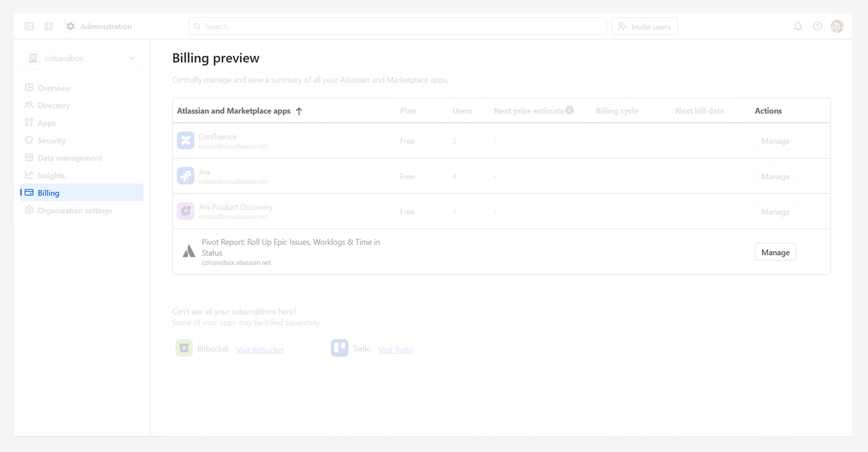This screenshot has width=868, height=452.
Task: Click the search magnifier icon
Action: pyautogui.click(x=197, y=26)
